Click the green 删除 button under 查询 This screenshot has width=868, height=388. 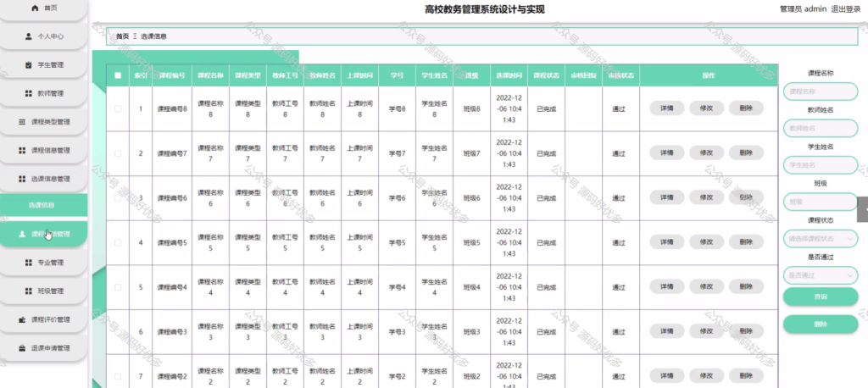(821, 324)
